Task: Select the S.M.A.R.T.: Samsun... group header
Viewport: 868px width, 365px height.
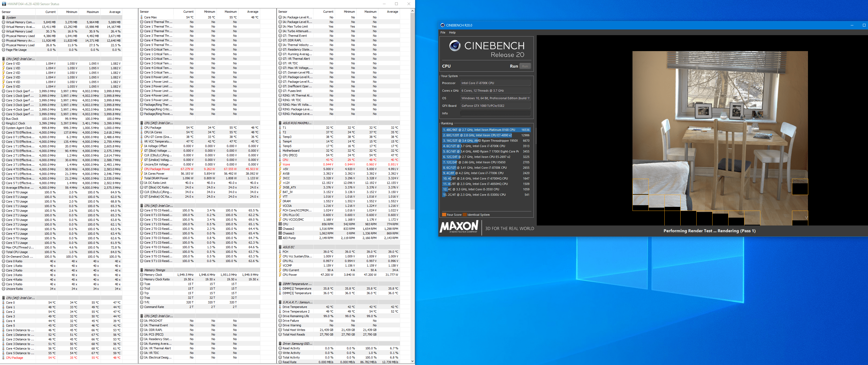Action: click(x=339, y=302)
